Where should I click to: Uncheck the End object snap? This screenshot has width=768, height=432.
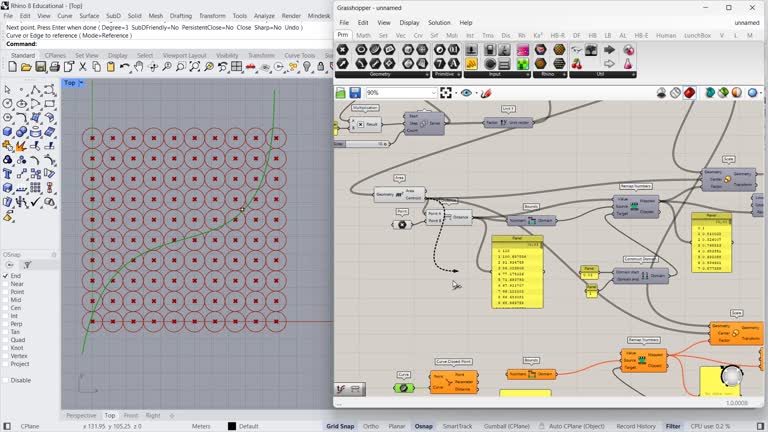(5, 276)
